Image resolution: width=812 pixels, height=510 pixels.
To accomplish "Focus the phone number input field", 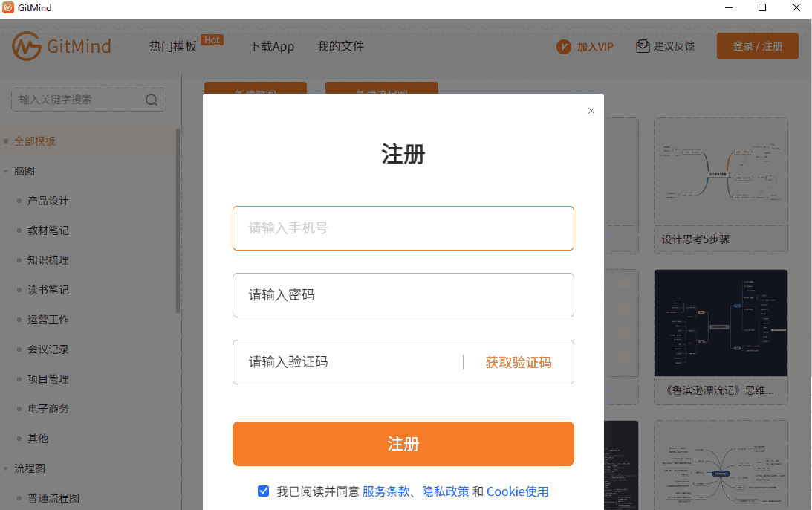I will tap(403, 228).
